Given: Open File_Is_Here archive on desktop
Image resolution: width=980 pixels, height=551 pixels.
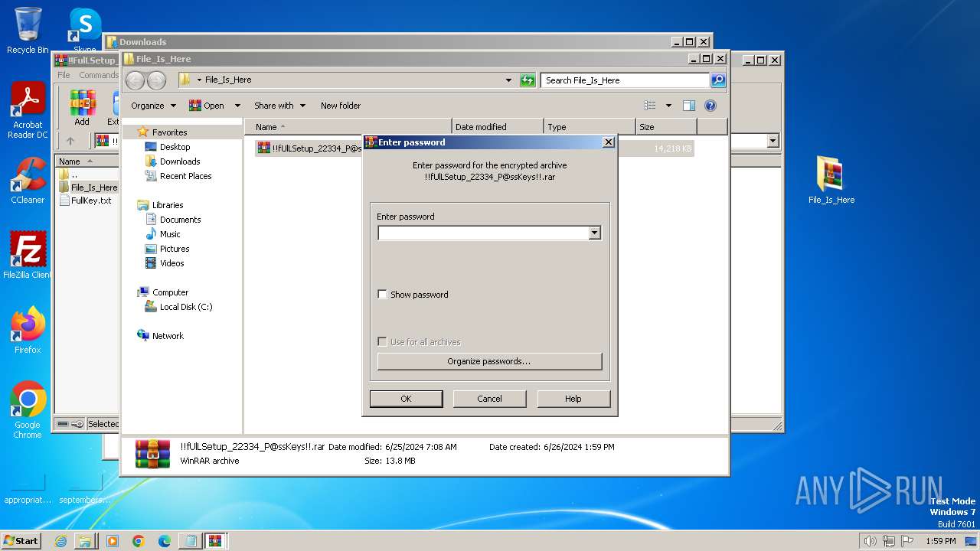Looking at the screenshot, I should pyautogui.click(x=831, y=181).
